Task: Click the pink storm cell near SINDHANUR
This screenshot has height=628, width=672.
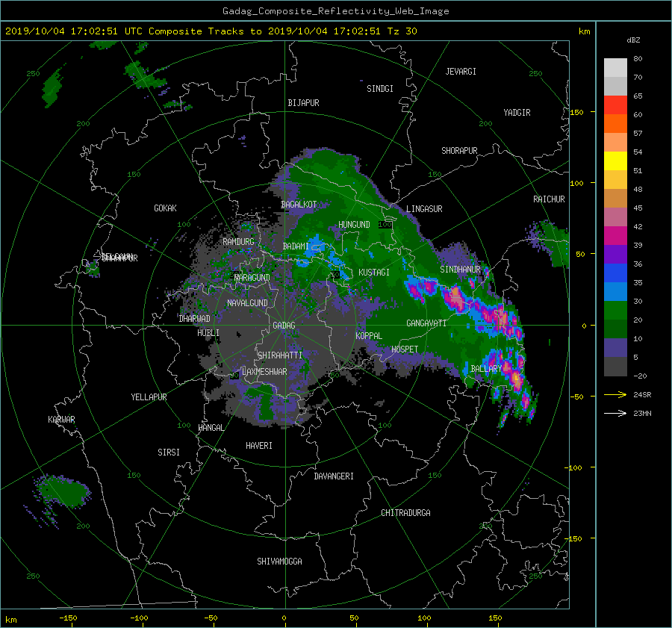Action: pyautogui.click(x=456, y=298)
